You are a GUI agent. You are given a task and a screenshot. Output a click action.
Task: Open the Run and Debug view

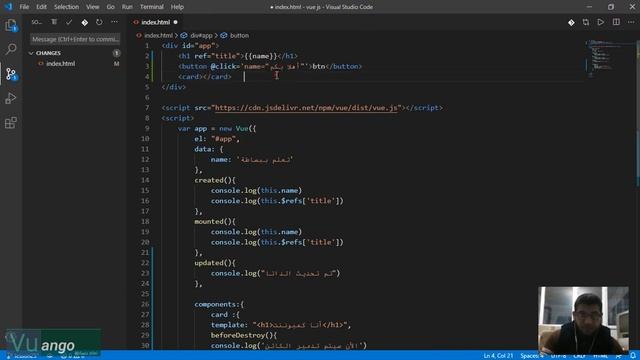tap(11, 98)
